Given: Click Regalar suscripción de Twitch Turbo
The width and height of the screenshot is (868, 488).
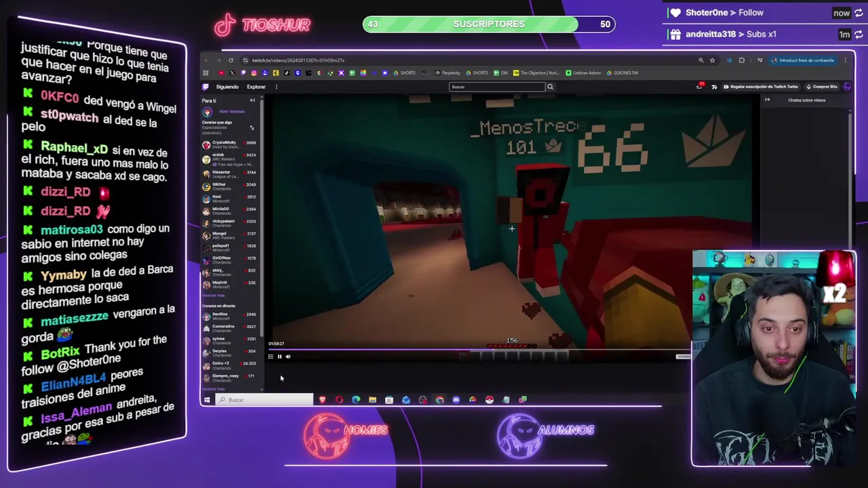Looking at the screenshot, I should [760, 87].
